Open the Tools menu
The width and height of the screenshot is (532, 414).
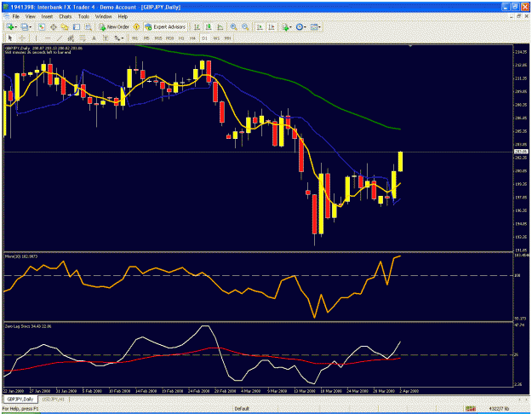pos(83,16)
